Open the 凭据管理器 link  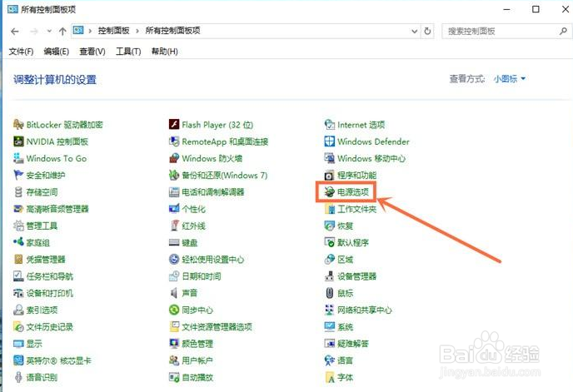pos(46,260)
